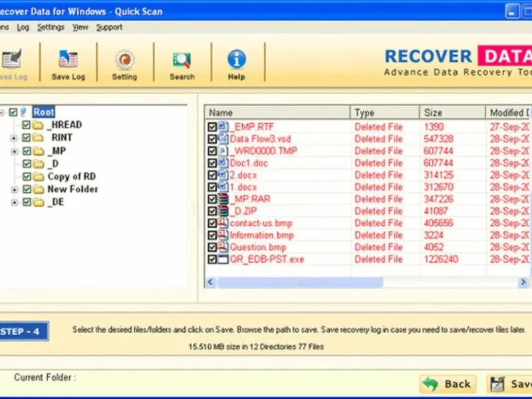Click the Back button
The height and width of the screenshot is (399, 532).
coord(448,384)
